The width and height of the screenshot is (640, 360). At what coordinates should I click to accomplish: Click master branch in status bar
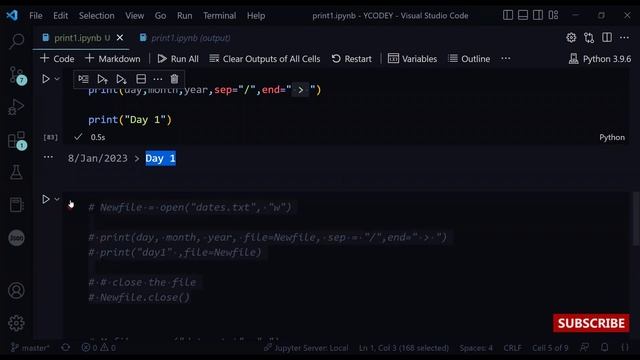click(30, 348)
